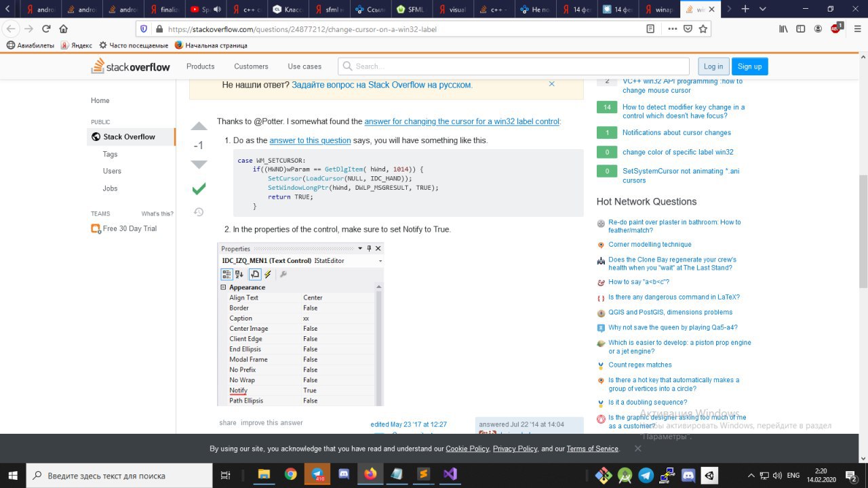Image resolution: width=868 pixels, height=488 pixels.
Task: Close the cookie policy notice
Action: pyautogui.click(x=638, y=449)
